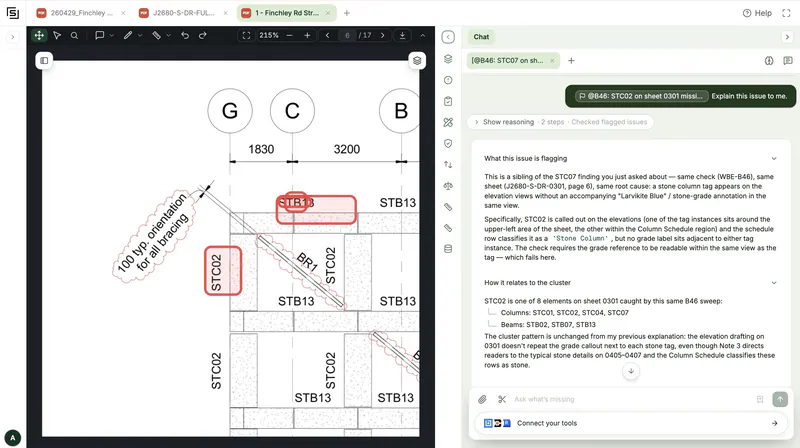
Task: Zoom in with the plus button
Action: click(307, 35)
